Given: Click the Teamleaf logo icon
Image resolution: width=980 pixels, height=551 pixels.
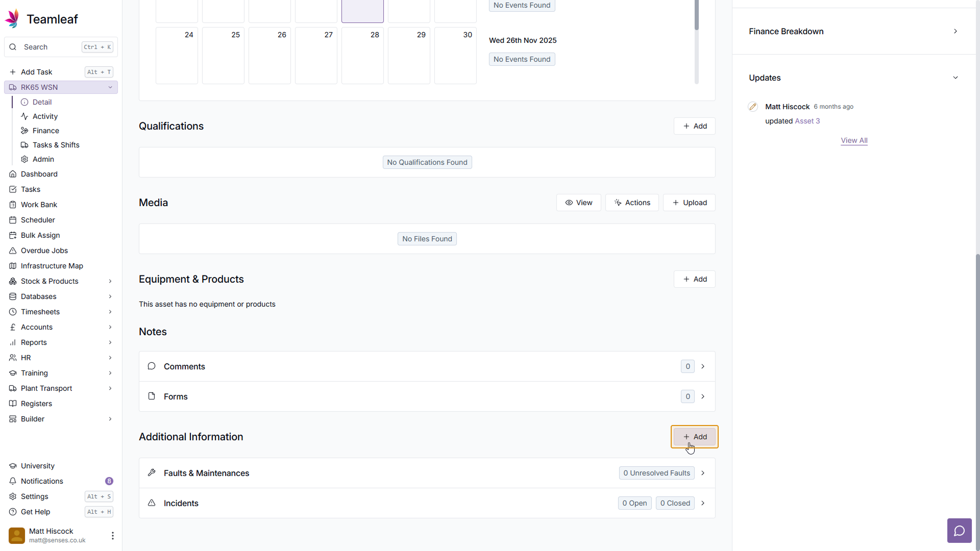Looking at the screenshot, I should point(12,19).
